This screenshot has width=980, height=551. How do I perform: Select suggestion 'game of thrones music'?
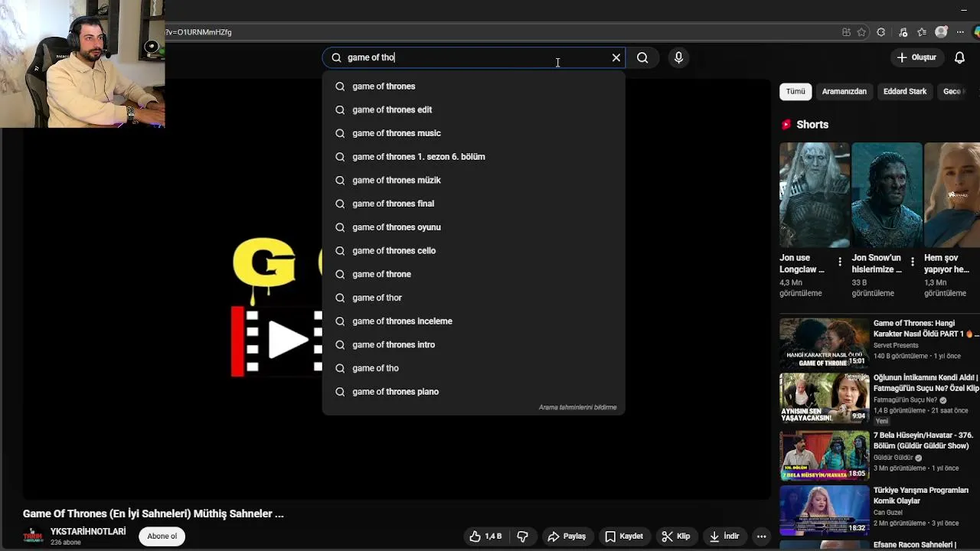pos(474,133)
